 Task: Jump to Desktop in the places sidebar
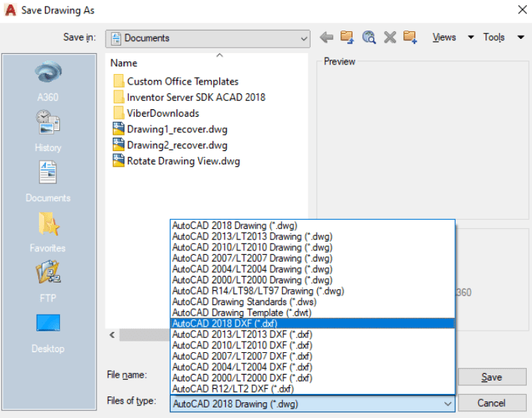point(48,334)
